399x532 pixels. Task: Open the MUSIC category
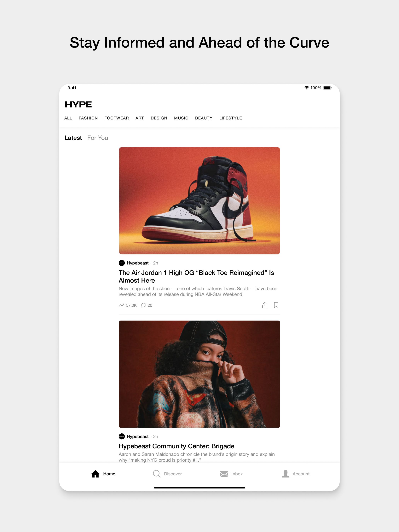click(181, 118)
